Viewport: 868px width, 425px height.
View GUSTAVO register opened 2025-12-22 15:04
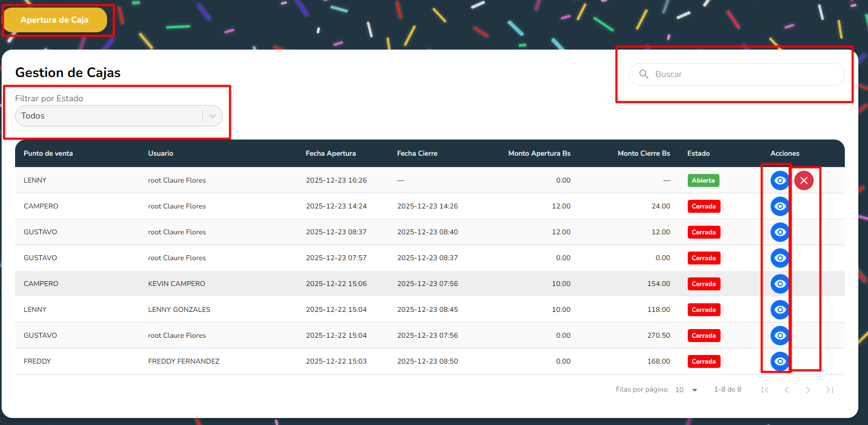tap(780, 336)
